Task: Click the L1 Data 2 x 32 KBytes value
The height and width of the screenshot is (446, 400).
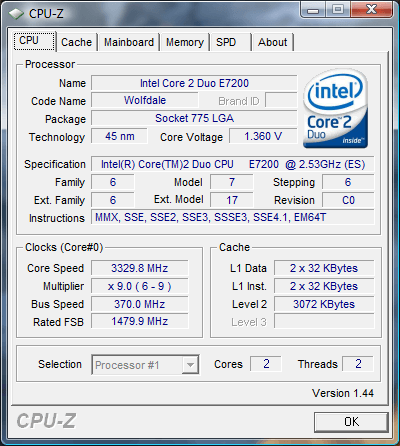Action: pyautogui.click(x=324, y=268)
